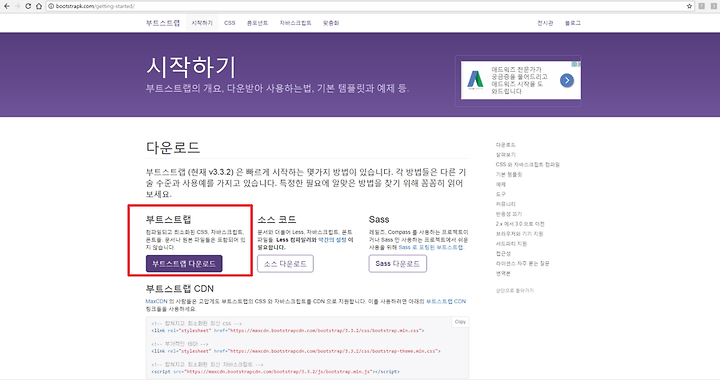Copy the CDN code with Copy button
This screenshot has width=720, height=380.
(460, 322)
